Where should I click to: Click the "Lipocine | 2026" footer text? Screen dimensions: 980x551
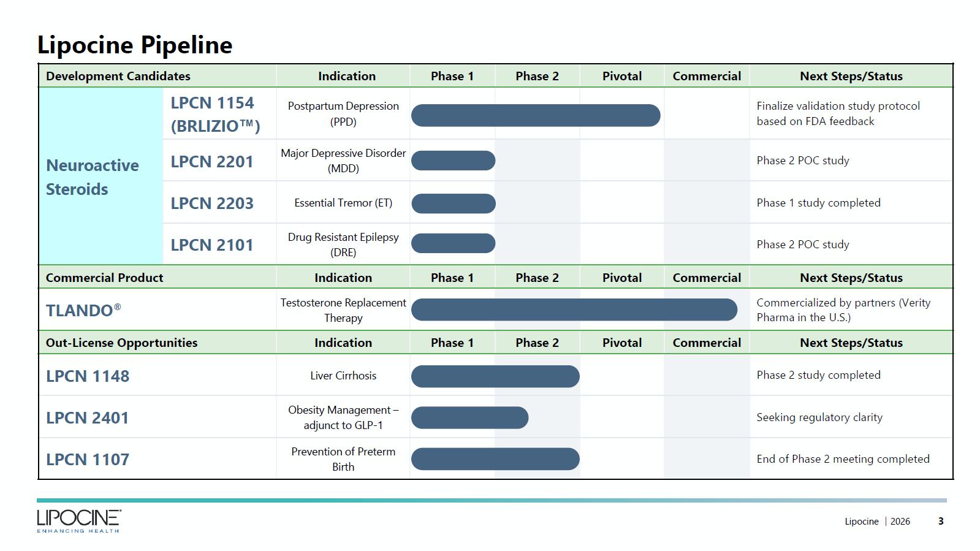coord(877,522)
